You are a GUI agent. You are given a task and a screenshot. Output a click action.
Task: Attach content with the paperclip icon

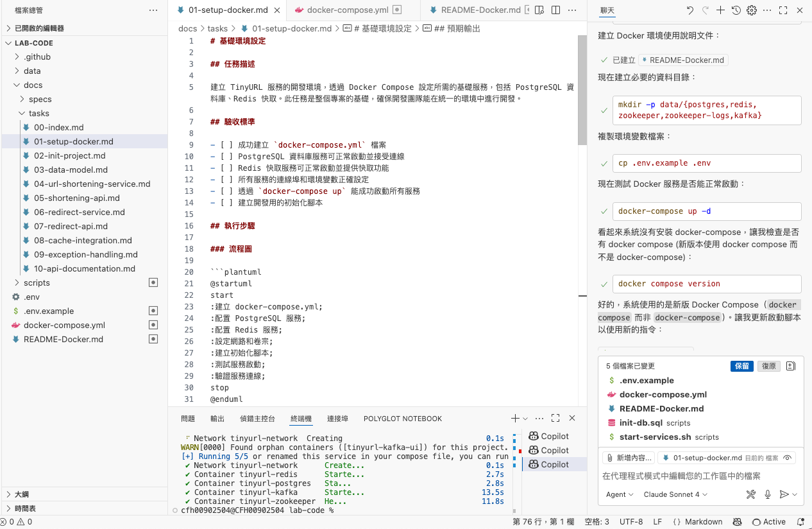pyautogui.click(x=610, y=458)
